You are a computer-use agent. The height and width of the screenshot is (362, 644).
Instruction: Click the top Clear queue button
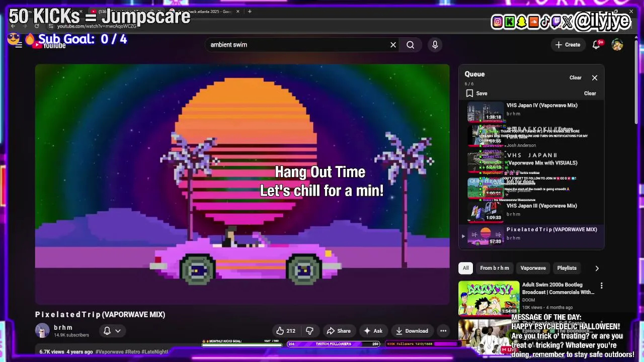[x=576, y=78]
